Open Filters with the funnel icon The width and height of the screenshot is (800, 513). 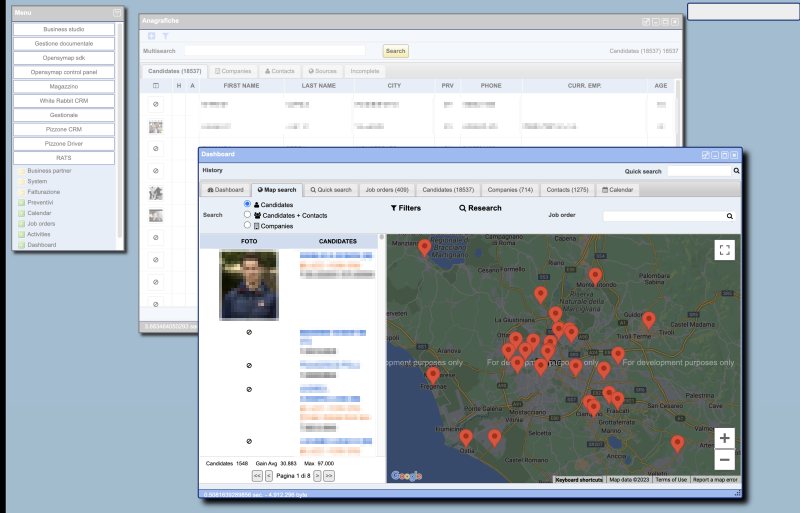click(406, 208)
